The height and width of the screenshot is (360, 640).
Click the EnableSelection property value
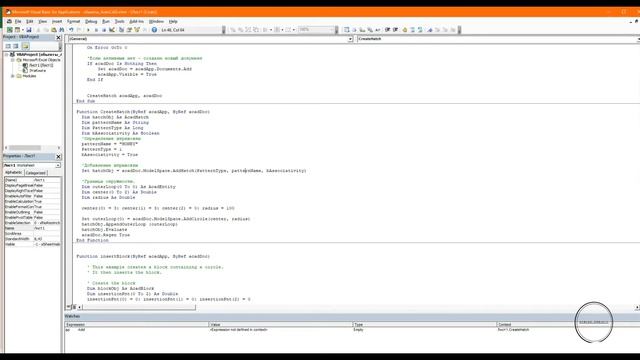click(47, 223)
